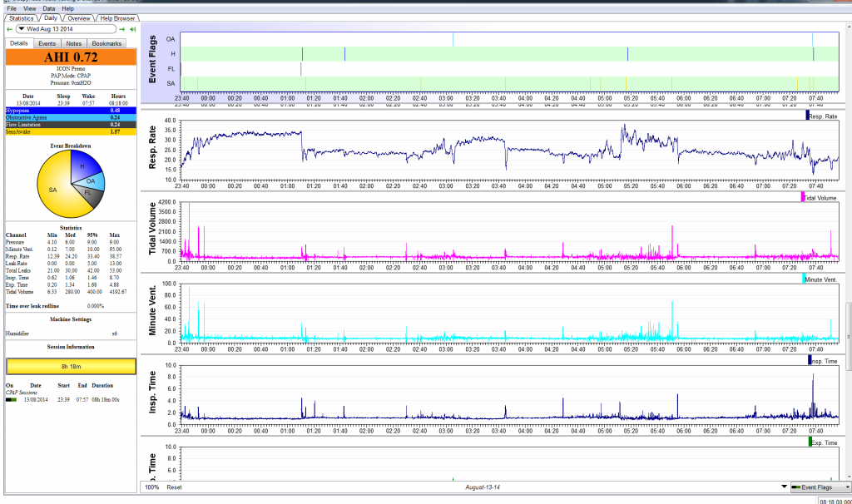Click the August-13-14 date label in bottom bar
Screen dimensions: 852x504
pos(483,487)
